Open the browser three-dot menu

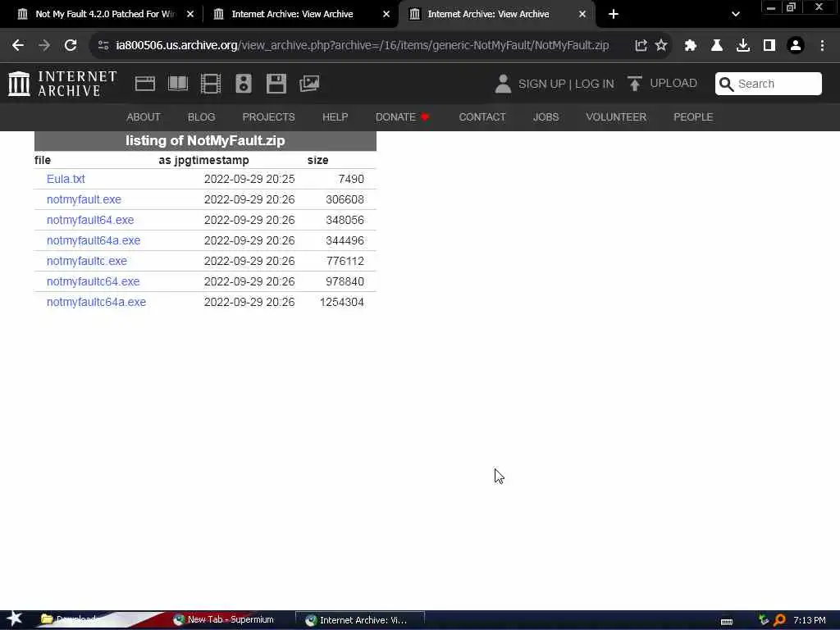[822, 46]
